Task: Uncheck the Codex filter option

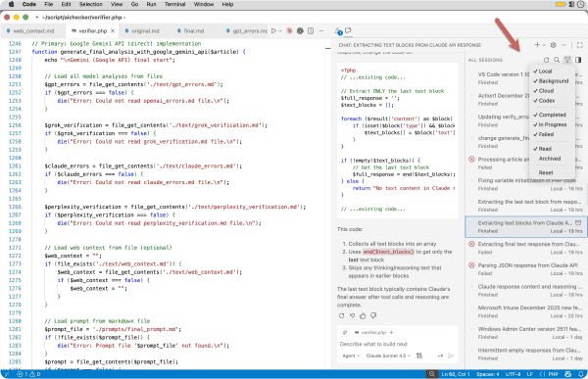Action: click(551, 101)
